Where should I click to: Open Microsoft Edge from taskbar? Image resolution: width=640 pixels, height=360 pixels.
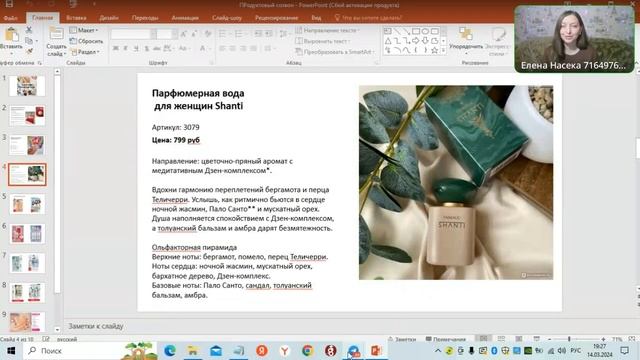point(170,350)
